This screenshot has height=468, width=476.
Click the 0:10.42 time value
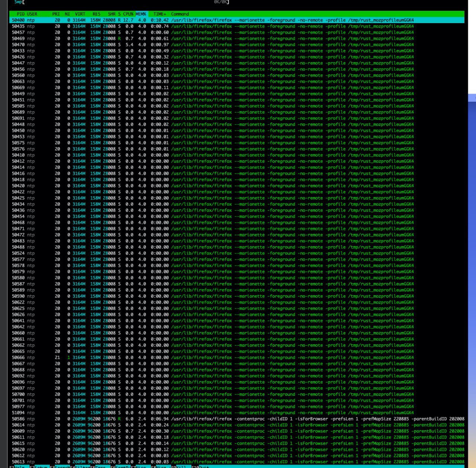(x=160, y=20)
